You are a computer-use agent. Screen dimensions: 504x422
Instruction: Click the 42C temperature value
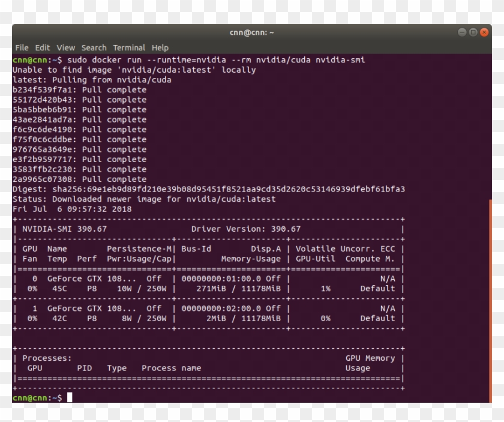(x=59, y=319)
